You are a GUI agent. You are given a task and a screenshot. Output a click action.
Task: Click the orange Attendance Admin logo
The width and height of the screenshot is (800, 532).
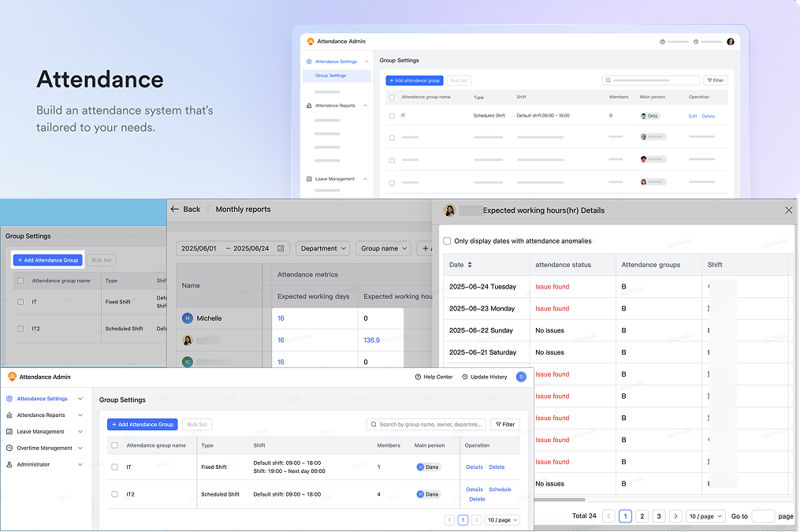coord(10,377)
